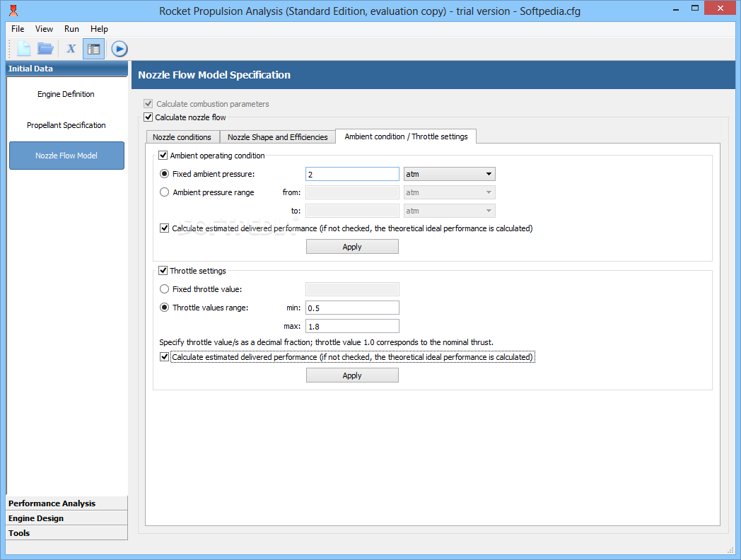Expand Performance Analysis sidebar section

coord(66,503)
